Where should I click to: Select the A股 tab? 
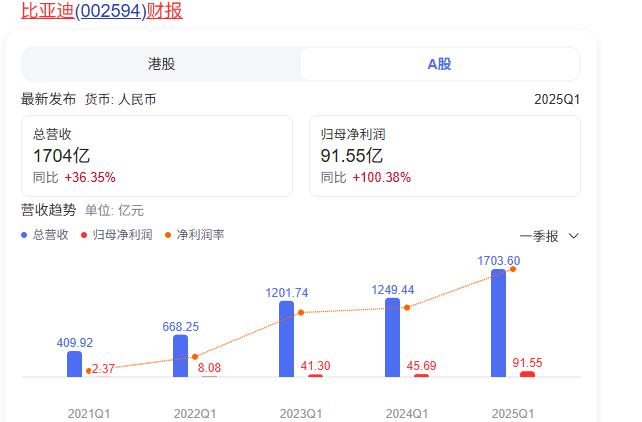pos(439,64)
